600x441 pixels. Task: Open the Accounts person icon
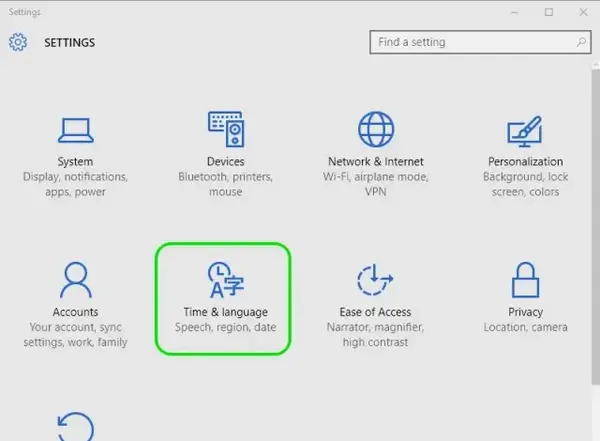click(76, 280)
